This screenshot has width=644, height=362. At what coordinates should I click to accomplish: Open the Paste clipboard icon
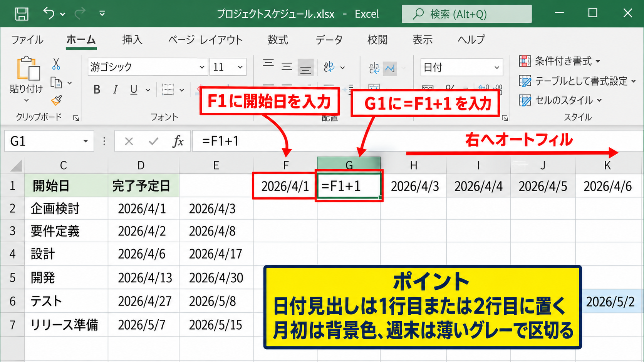[x=28, y=69]
